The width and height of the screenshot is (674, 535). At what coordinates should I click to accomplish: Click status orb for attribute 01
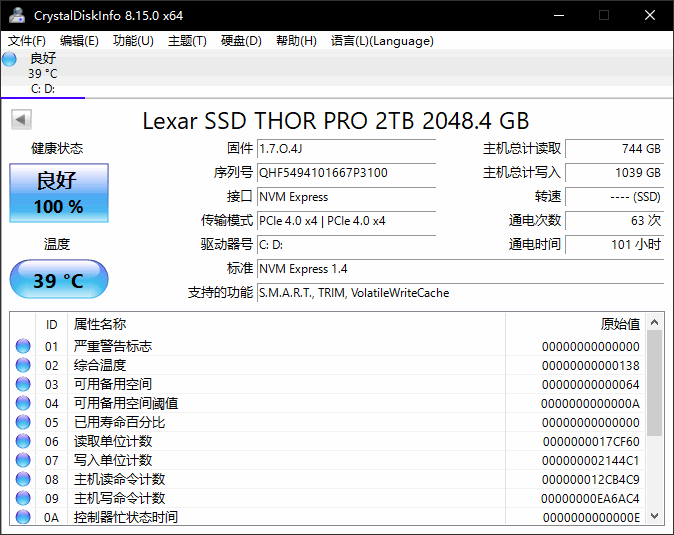point(23,346)
